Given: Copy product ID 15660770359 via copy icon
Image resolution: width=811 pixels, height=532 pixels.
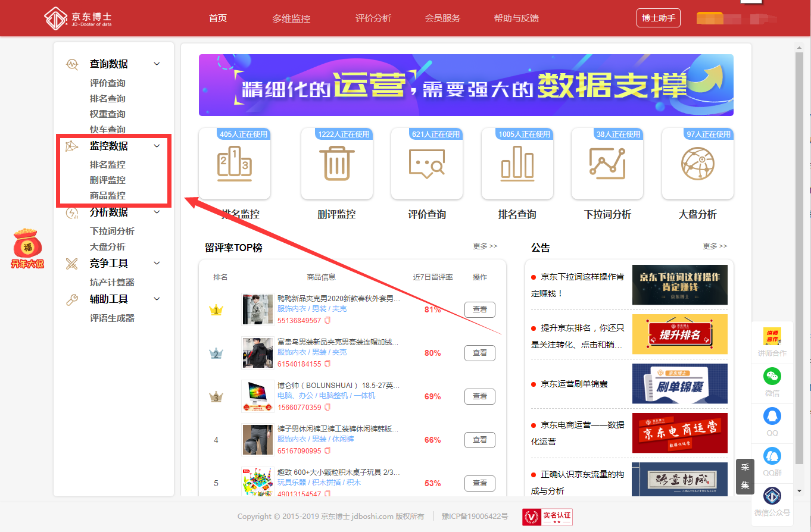Looking at the screenshot, I should (327, 408).
